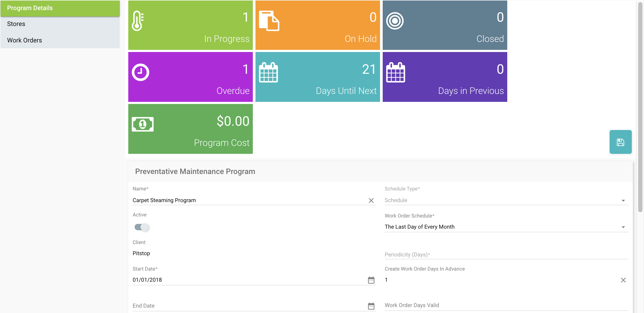Click the target icon on Closed tile
The width and height of the screenshot is (644, 313).
395,21
